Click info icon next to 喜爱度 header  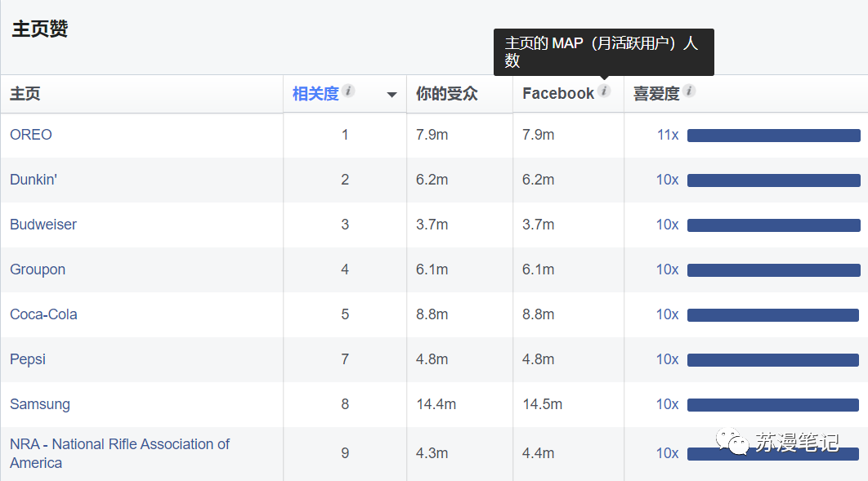coord(689,91)
